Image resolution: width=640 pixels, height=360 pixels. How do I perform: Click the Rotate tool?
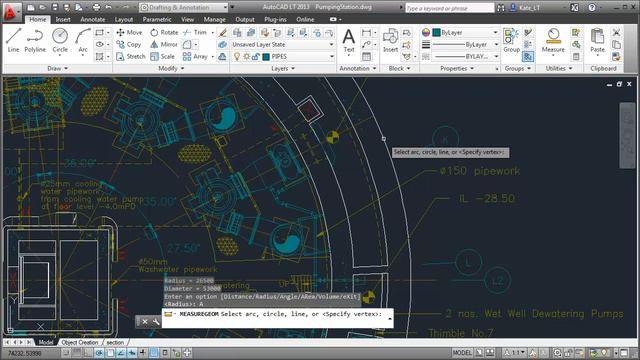164,32
